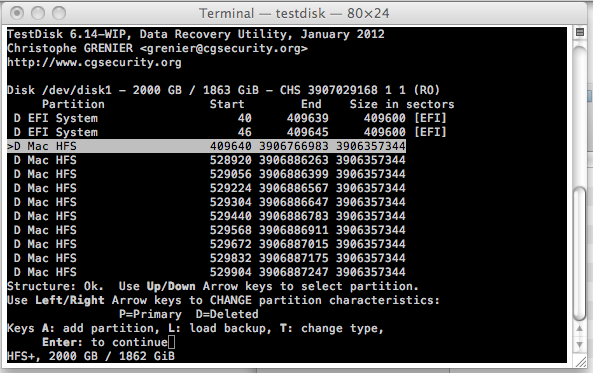This screenshot has width=593, height=373.
Task: Click the text cursor after 'Enter: to continue'
Action: coord(171,342)
